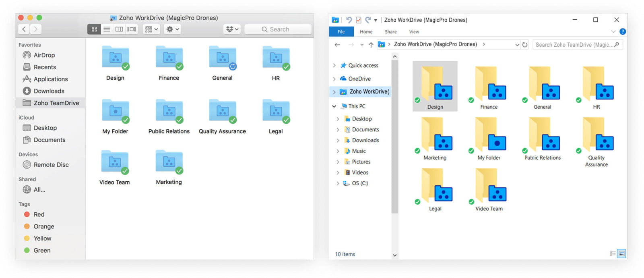This screenshot has width=644, height=278.
Task: Open the Video Team folder in Finder
Action: click(x=115, y=162)
